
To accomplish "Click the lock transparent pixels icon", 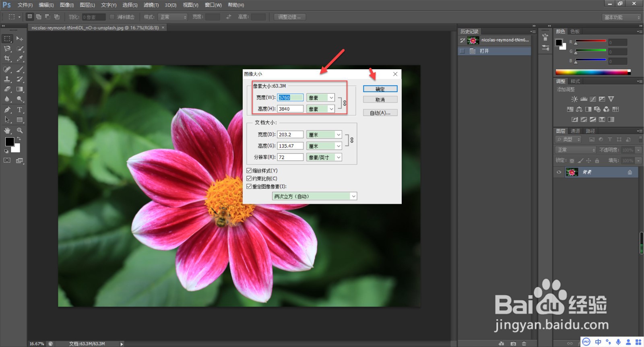I will [572, 161].
